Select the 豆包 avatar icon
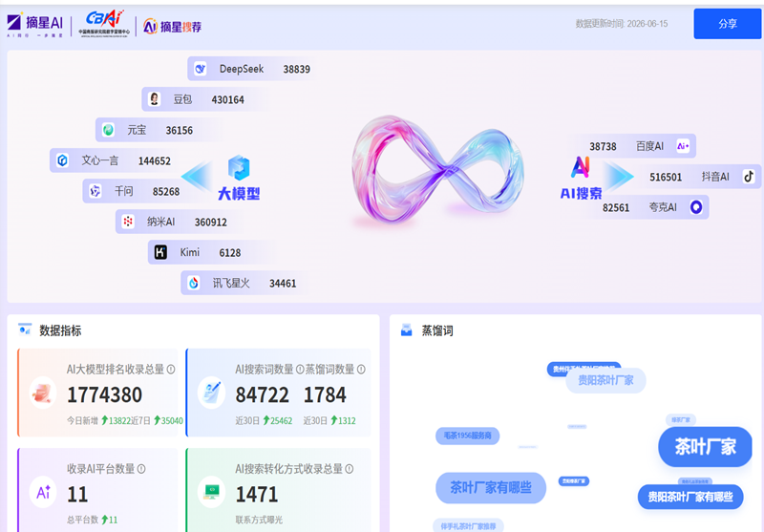Viewport: 764px width, 532px height. coord(154,99)
